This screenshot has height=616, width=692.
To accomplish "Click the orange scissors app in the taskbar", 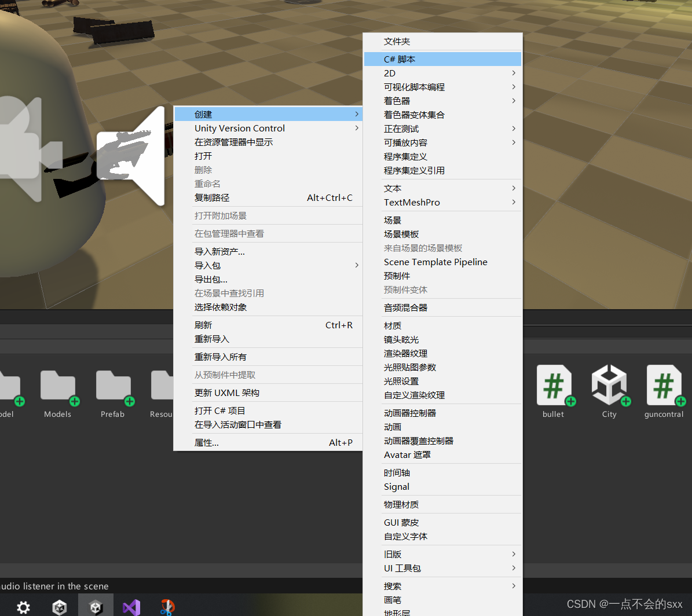I will pos(167,607).
